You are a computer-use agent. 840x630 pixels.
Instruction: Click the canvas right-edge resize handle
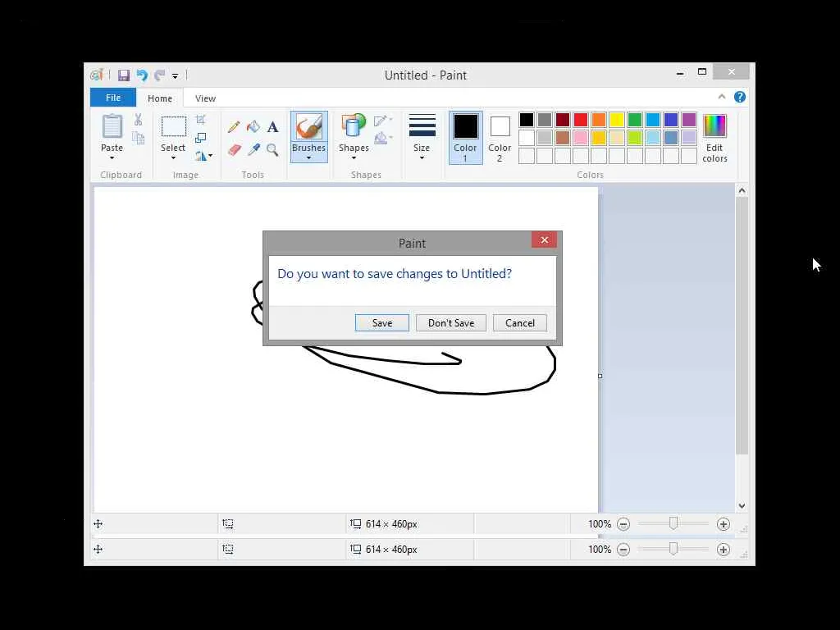[x=600, y=376]
